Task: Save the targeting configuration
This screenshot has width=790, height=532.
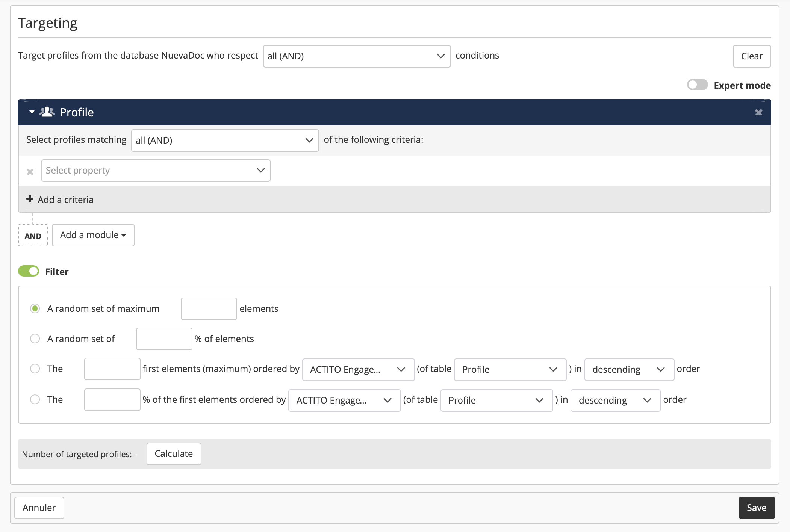Action: (757, 508)
